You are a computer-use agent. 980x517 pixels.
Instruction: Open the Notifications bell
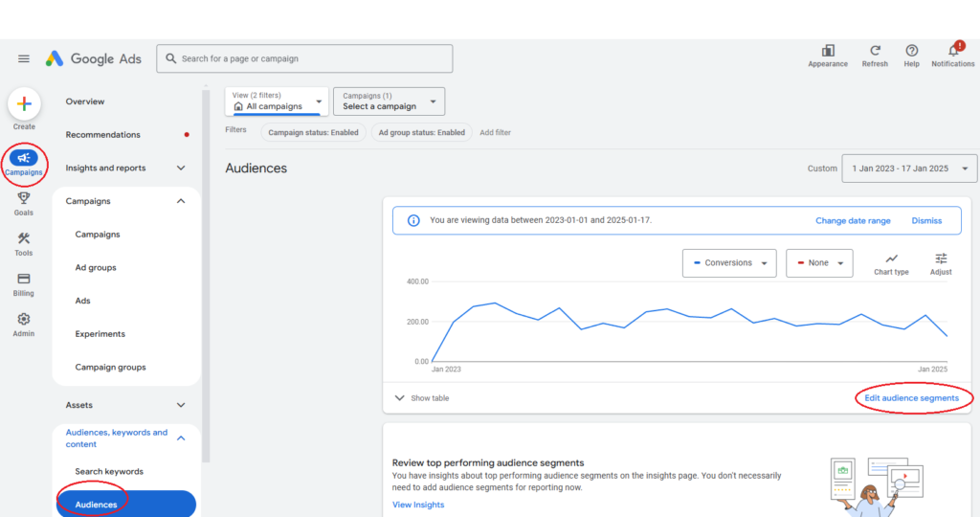[x=952, y=51]
